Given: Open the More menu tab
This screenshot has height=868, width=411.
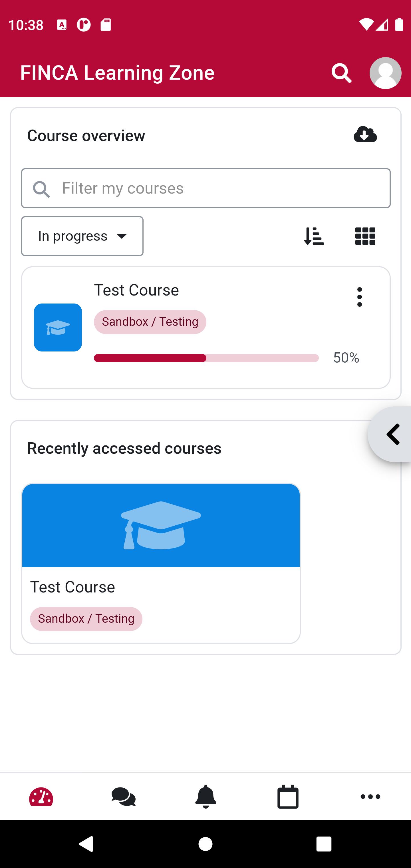Looking at the screenshot, I should point(370,797).
